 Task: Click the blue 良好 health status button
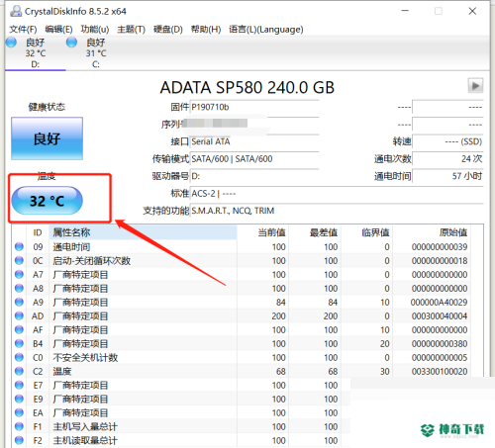pyautogui.click(x=47, y=138)
